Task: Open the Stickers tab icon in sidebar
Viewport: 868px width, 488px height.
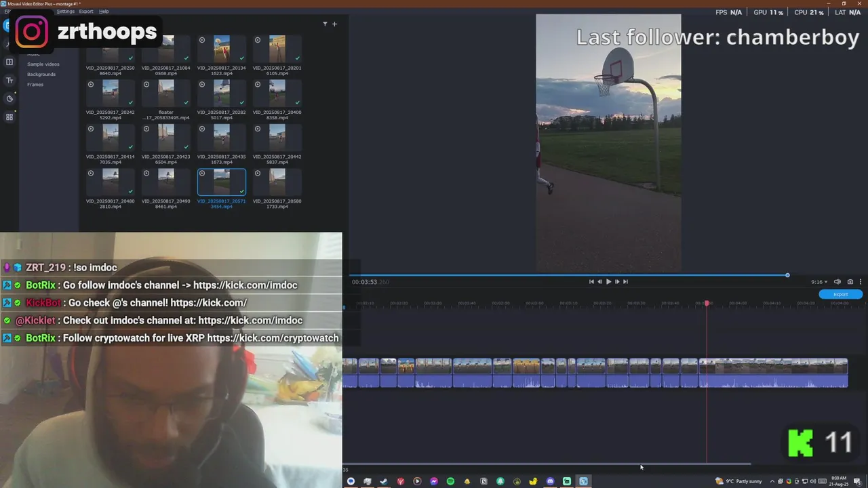Action: click(9, 98)
